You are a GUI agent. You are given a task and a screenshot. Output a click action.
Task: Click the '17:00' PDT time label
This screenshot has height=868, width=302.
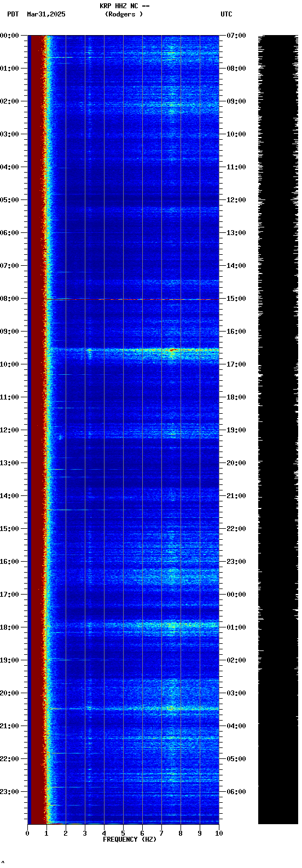coord(10,595)
